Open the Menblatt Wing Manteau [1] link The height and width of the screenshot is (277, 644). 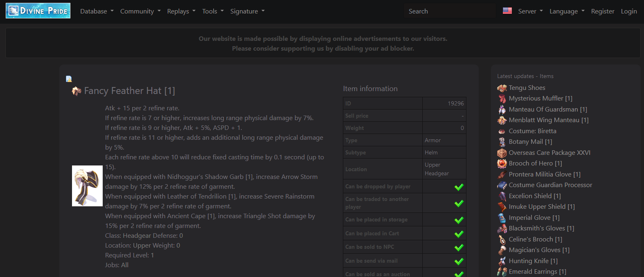(549, 120)
